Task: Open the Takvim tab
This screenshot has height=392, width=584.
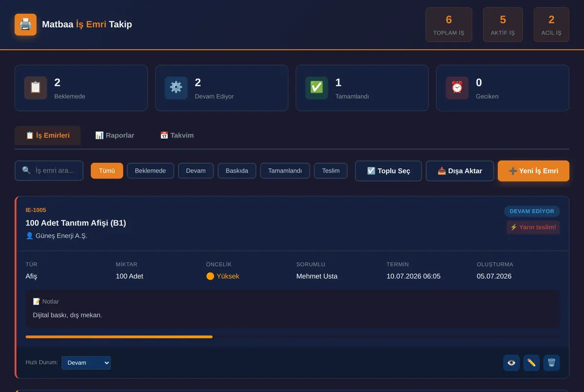Action: tap(177, 135)
